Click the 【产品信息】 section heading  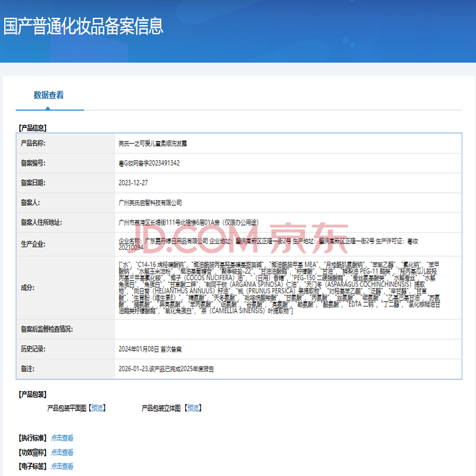point(33,127)
